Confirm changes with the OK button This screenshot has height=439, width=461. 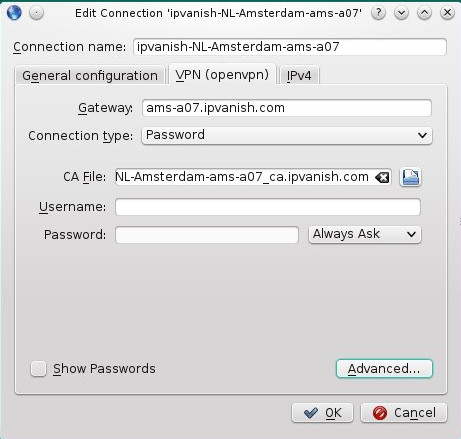tap(322, 413)
